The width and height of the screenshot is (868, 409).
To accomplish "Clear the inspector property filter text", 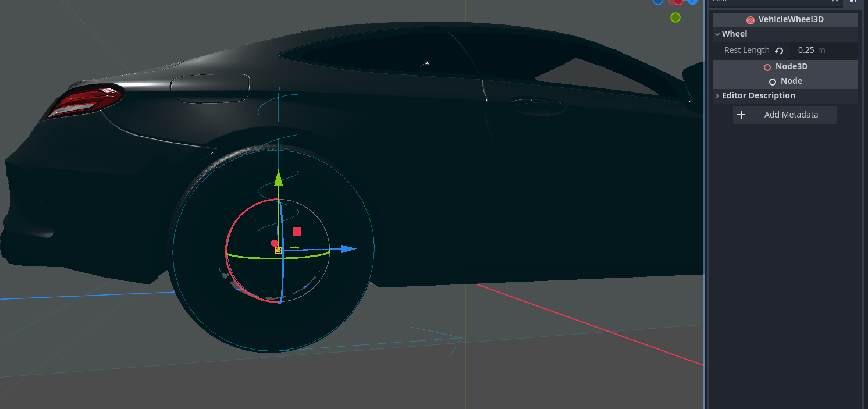I will [835, 1].
